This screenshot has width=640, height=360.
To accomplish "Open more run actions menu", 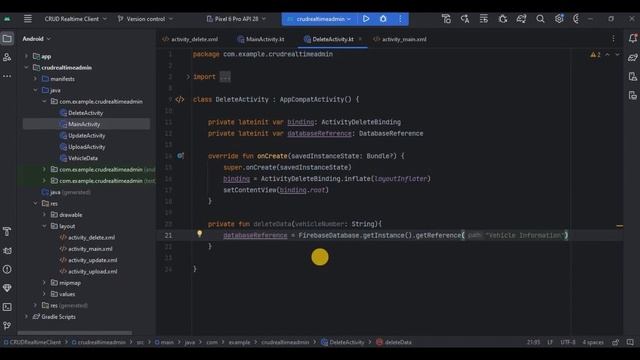I will coord(400,19).
